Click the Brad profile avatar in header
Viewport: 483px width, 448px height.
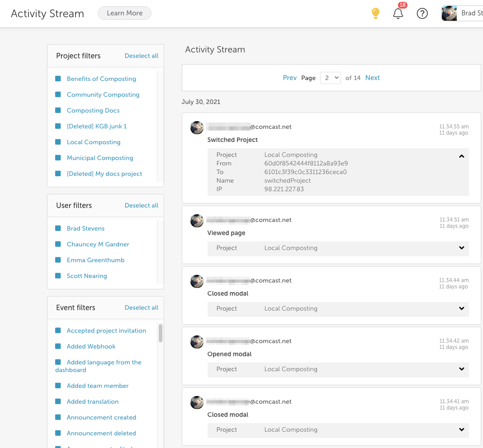coord(449,13)
